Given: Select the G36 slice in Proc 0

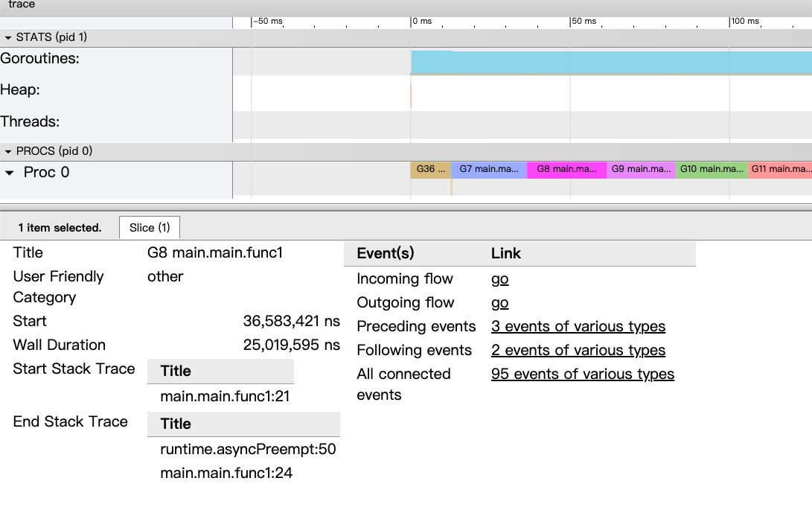Looking at the screenshot, I should [431, 170].
